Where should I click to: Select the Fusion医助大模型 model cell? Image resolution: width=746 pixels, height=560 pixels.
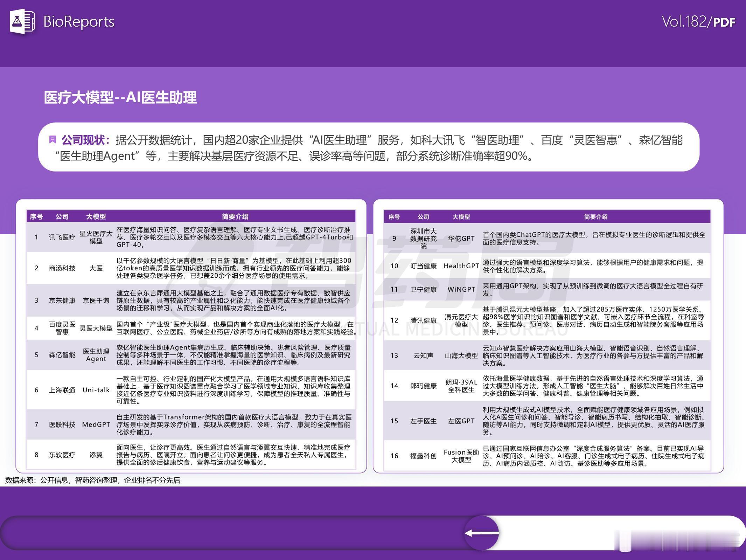[461, 456]
